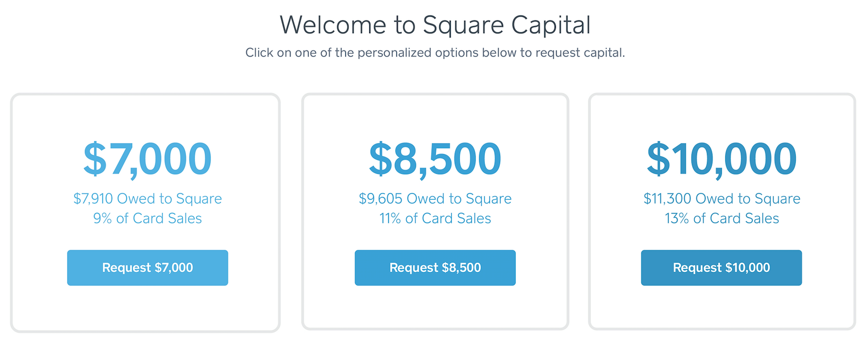Click the $7,910 Owed to Square text
Viewport: 868px width, 344px height.
click(x=148, y=199)
